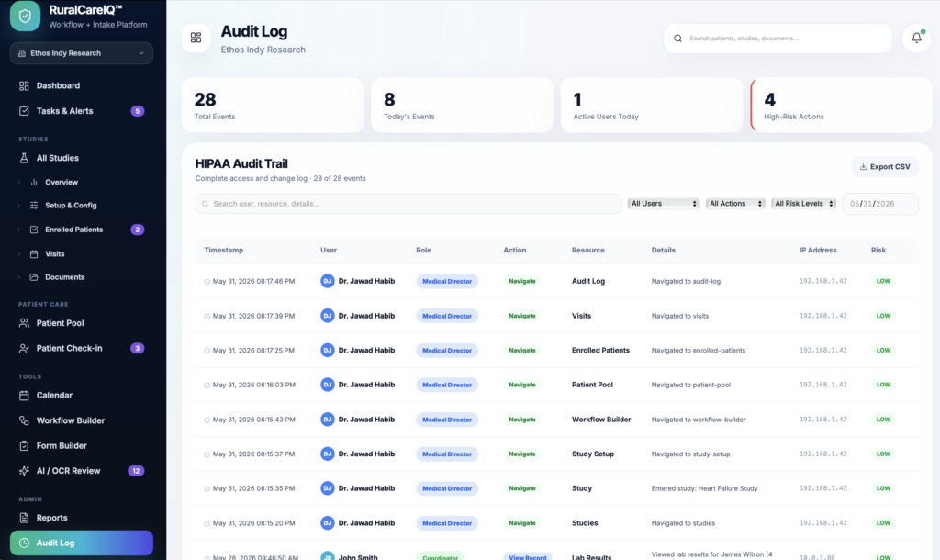Select the Audit Log sidebar item

click(x=82, y=543)
